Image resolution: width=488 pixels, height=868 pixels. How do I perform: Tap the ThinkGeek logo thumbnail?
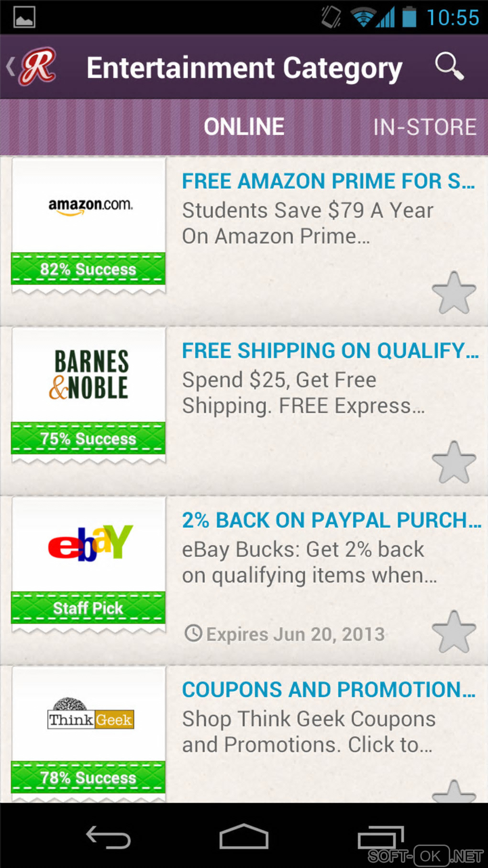pyautogui.click(x=89, y=714)
